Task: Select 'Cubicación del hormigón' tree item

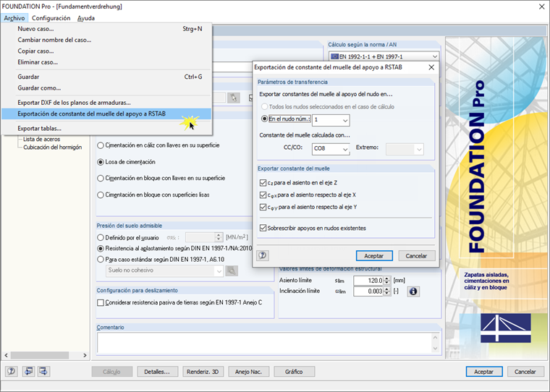Action: [52, 148]
